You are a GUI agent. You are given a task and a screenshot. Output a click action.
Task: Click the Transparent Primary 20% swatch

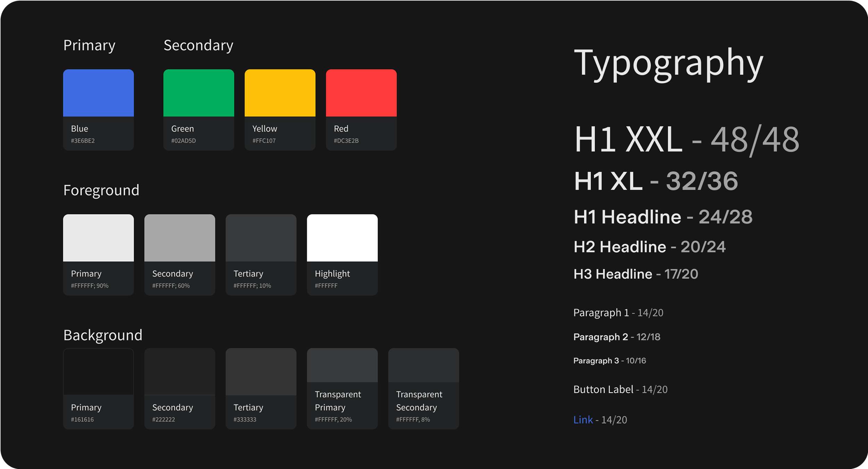(x=342, y=365)
